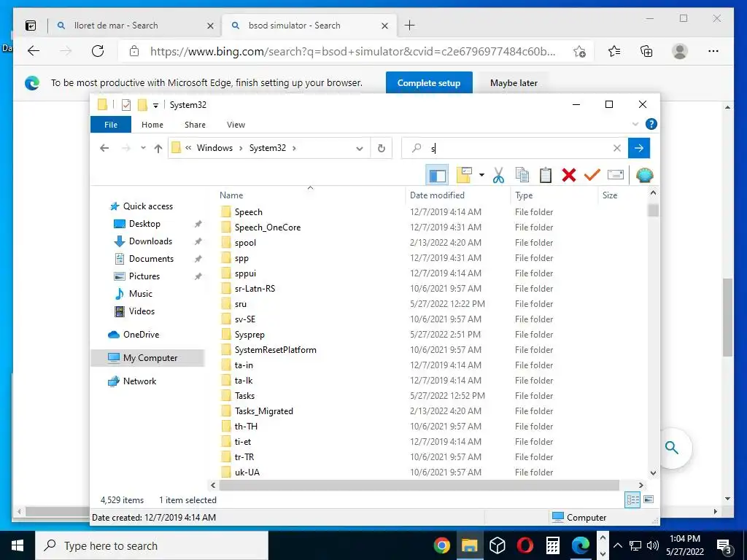This screenshot has width=747, height=560.
Task: Copy selected item via toolbar icon
Action: [522, 175]
